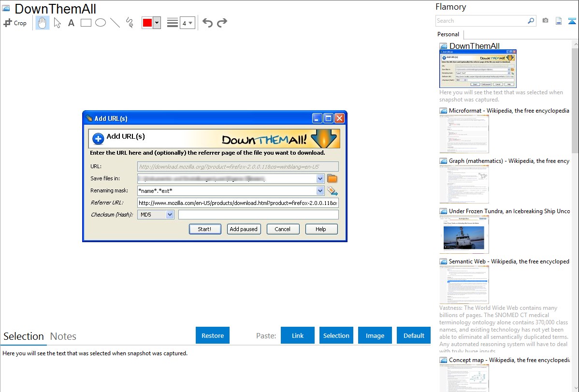Paste as Image button
This screenshot has height=392, width=579.
[x=375, y=335]
